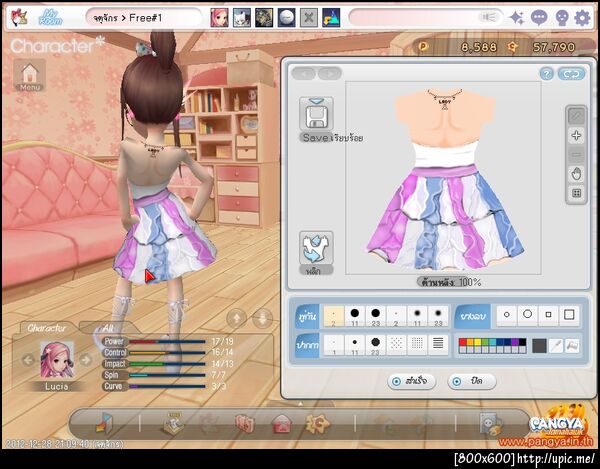Image resolution: width=600 pixels, height=469 pixels.
Task: Select the paint bucket fill tool
Action: click(x=572, y=346)
